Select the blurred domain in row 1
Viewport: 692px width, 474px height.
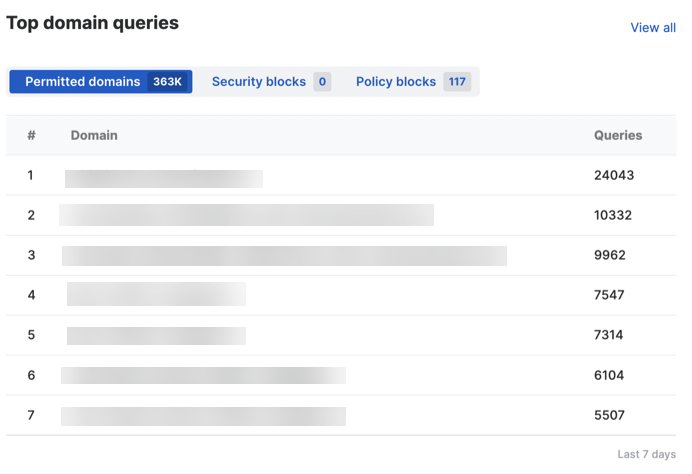[x=164, y=178]
